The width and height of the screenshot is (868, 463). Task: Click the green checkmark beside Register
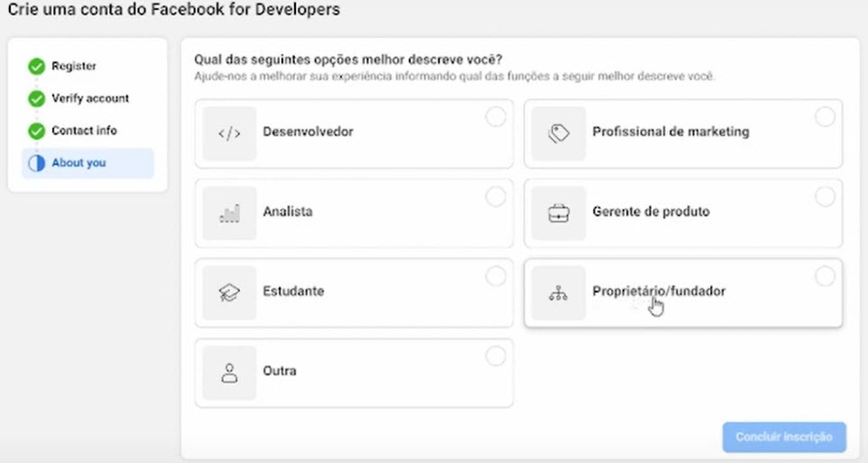tap(37, 67)
